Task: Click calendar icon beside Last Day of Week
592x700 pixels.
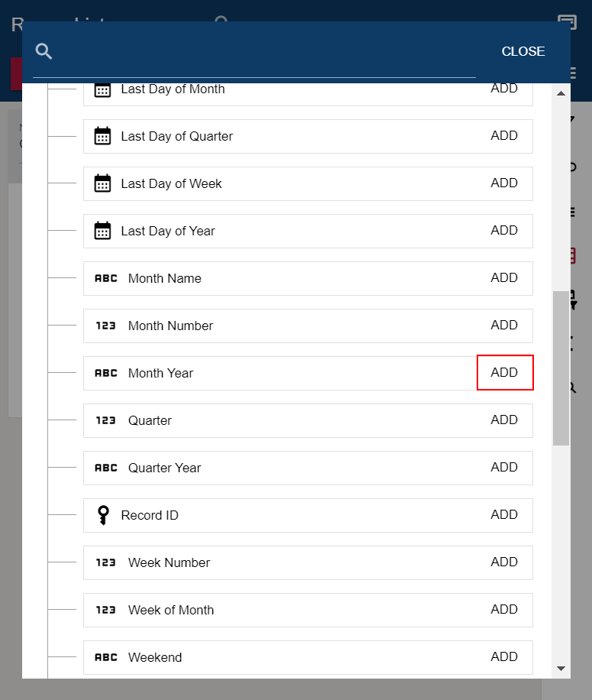Action: click(x=102, y=183)
